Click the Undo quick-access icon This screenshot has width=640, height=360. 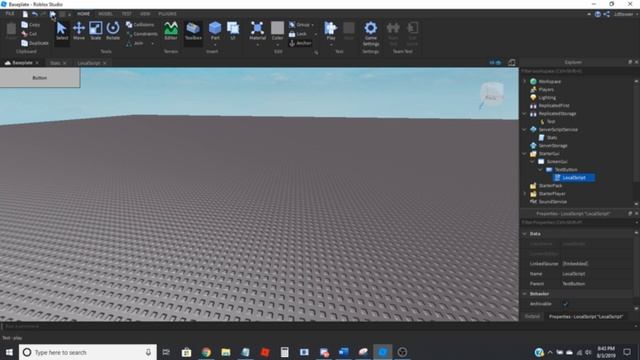pos(35,14)
